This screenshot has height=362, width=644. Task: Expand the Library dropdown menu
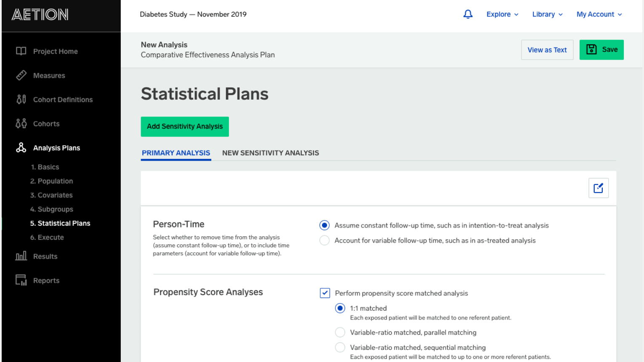(x=547, y=14)
